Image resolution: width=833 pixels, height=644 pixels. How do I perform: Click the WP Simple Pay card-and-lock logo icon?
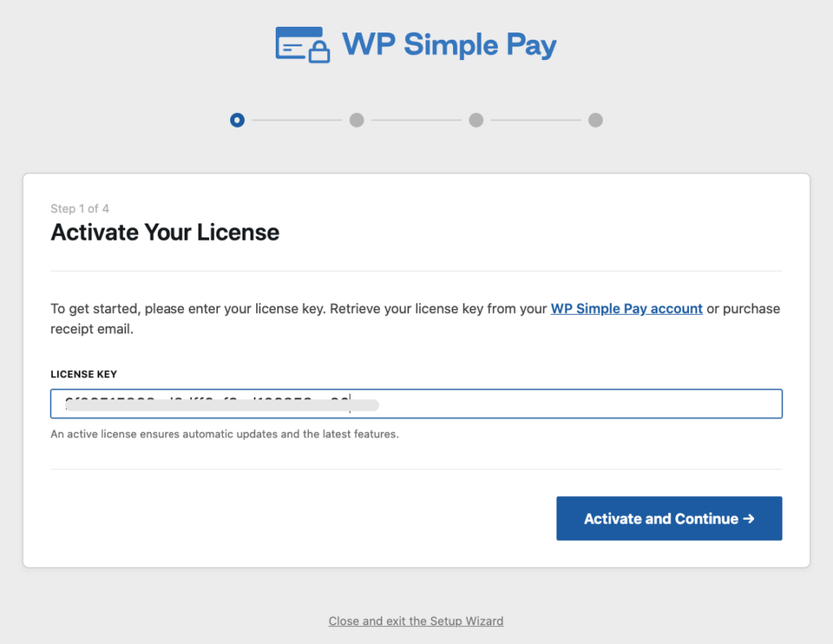click(x=302, y=45)
